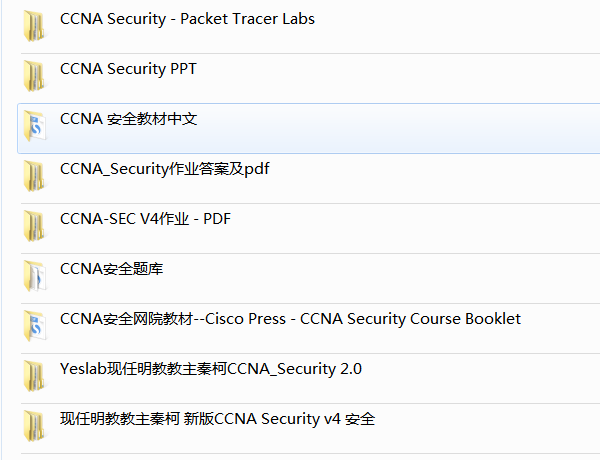
Task: Select the CCNA安全题库 folder name
Action: click(111, 269)
